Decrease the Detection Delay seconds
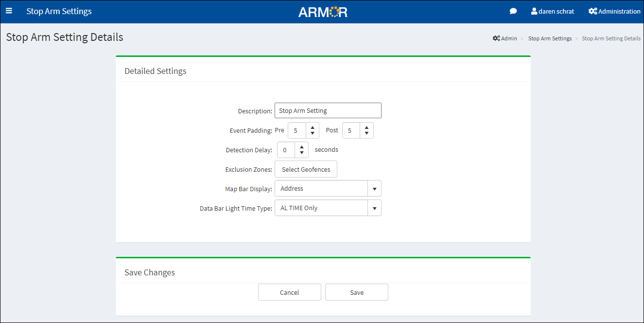Screen dimensions: 644x323 pos(302,153)
